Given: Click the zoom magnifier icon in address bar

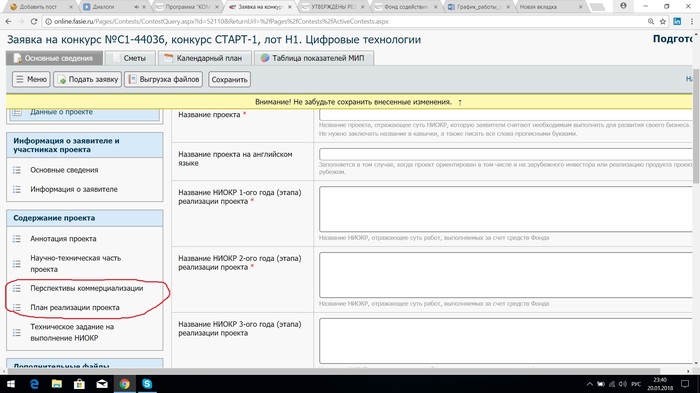Looking at the screenshot, I should click(651, 21).
